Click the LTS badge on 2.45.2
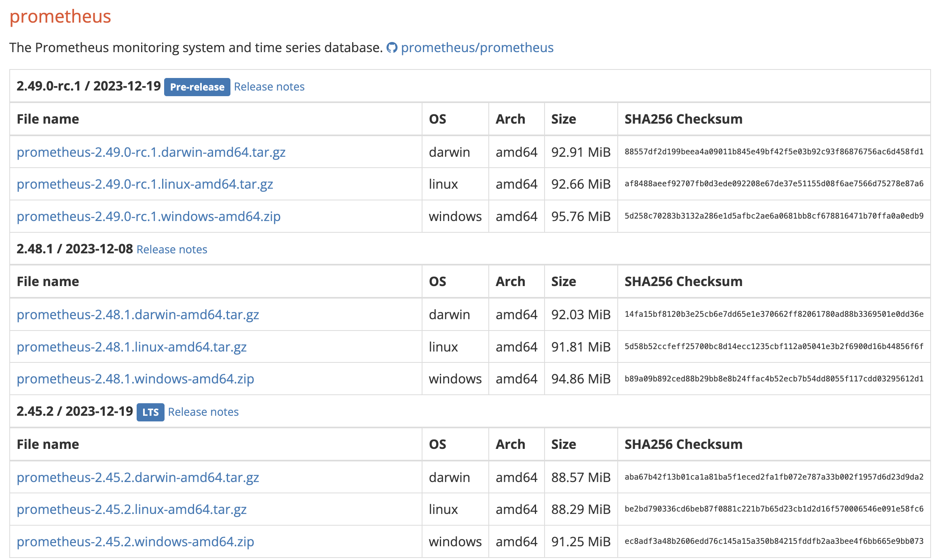Image resolution: width=946 pixels, height=560 pixels. click(150, 412)
